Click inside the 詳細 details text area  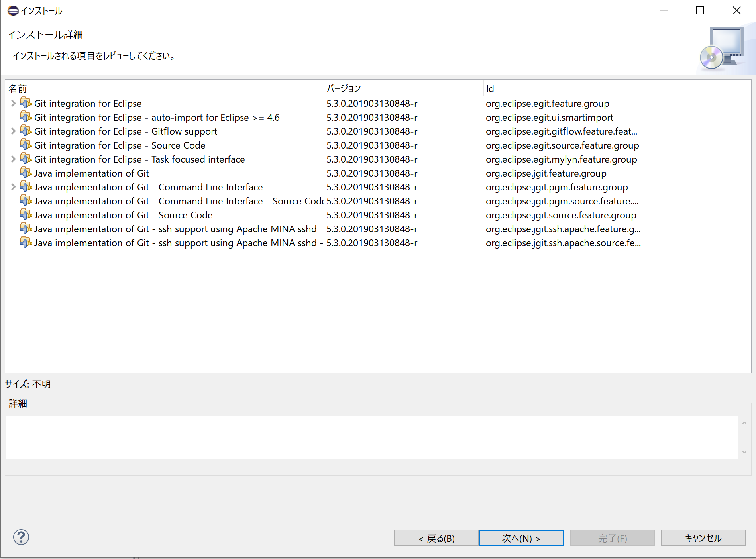point(372,437)
